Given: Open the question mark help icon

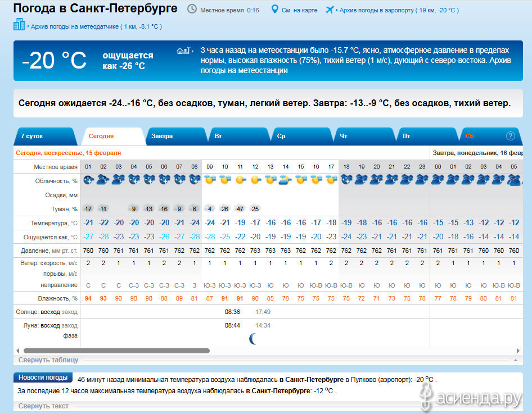Looking at the screenshot, I should click(x=510, y=136).
